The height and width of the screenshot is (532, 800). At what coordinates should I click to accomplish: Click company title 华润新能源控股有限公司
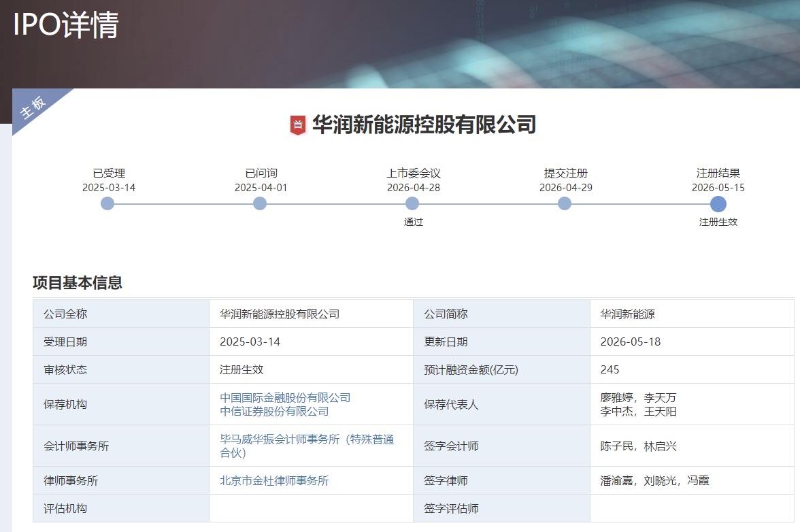tap(424, 125)
